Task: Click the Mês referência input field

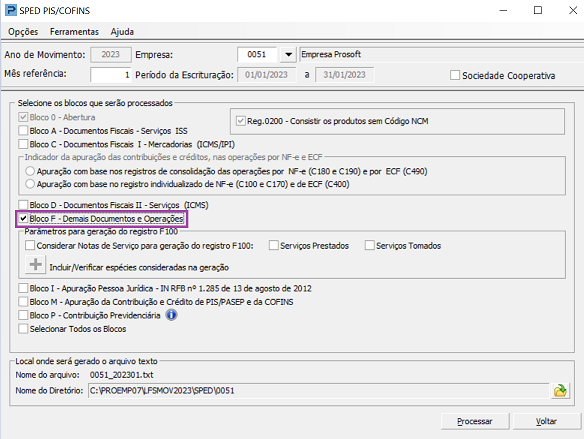Action: tap(111, 75)
